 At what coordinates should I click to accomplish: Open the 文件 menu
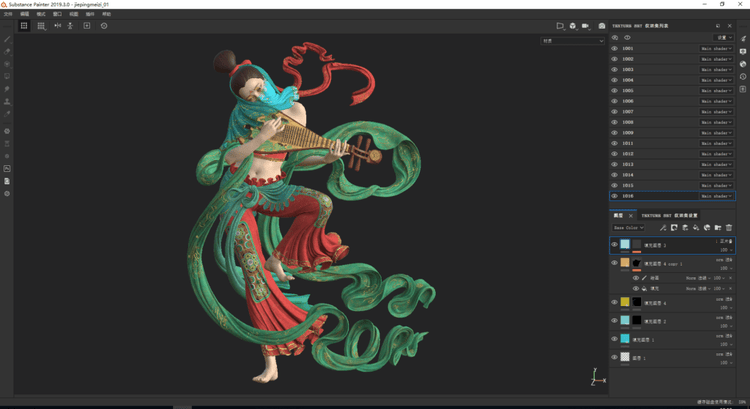8,14
